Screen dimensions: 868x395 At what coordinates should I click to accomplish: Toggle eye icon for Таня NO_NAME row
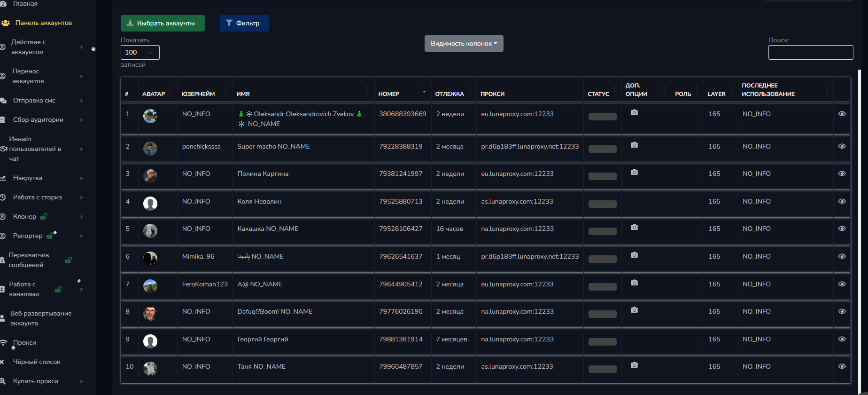point(842,366)
